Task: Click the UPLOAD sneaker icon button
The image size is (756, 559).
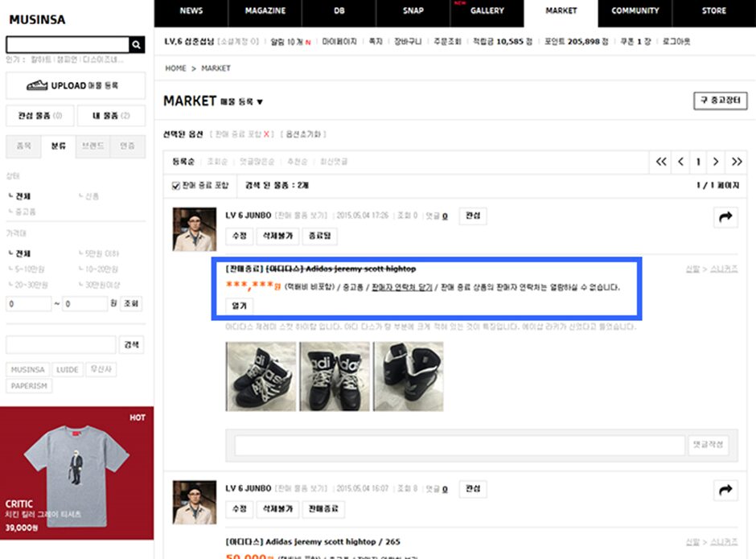Action: click(76, 85)
